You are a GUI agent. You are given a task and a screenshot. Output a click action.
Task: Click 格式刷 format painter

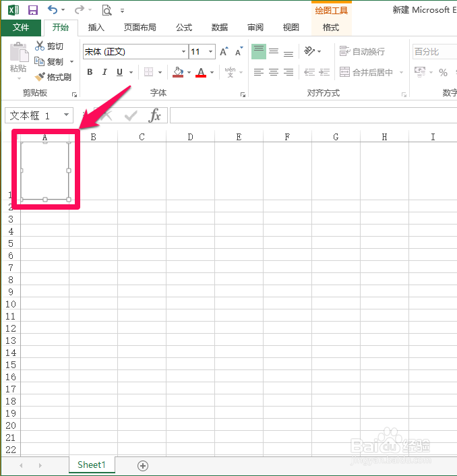click(x=53, y=77)
